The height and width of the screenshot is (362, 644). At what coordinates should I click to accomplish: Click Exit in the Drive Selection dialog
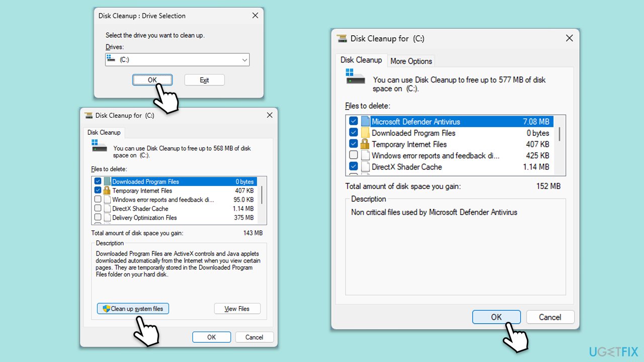click(x=204, y=79)
